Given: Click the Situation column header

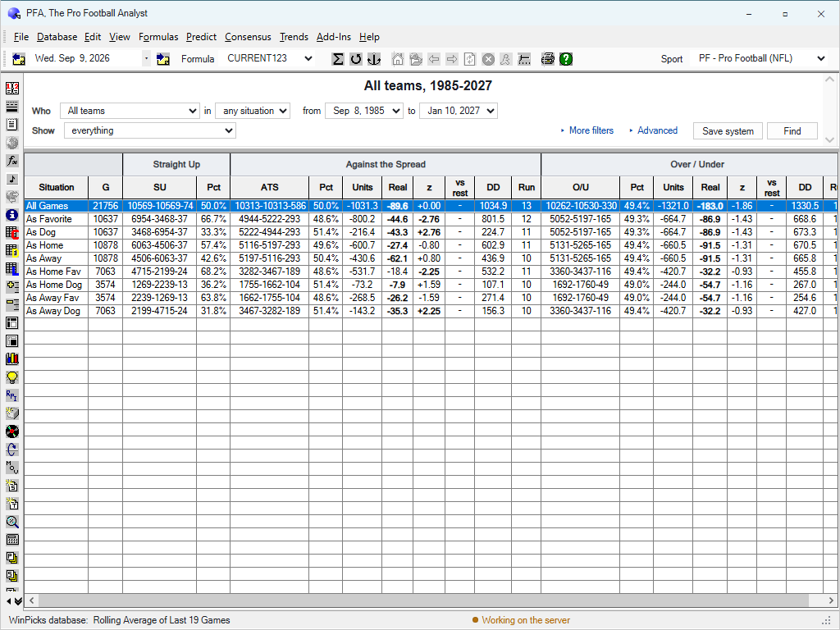Looking at the screenshot, I should pyautogui.click(x=57, y=188).
